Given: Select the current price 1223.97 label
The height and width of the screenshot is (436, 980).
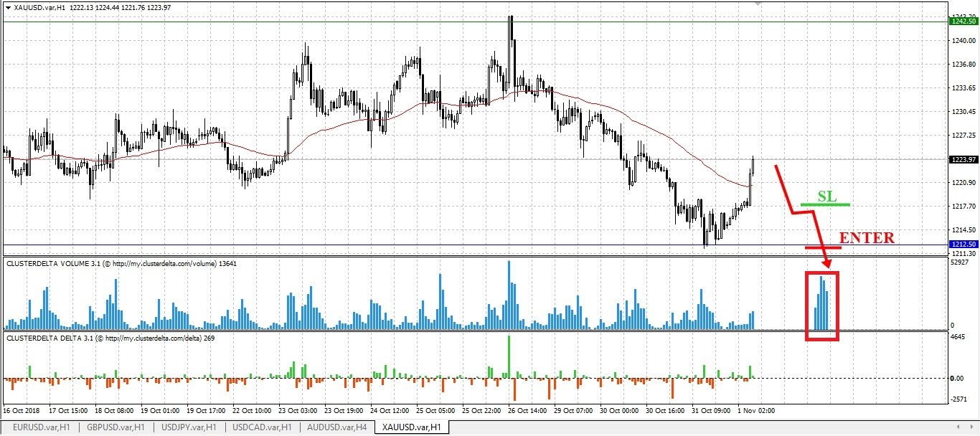Looking at the screenshot, I should pos(962,159).
